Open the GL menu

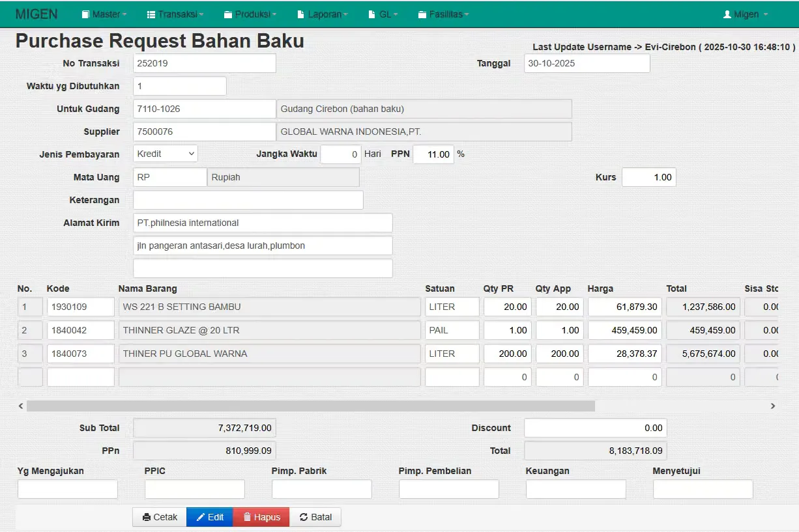point(383,14)
